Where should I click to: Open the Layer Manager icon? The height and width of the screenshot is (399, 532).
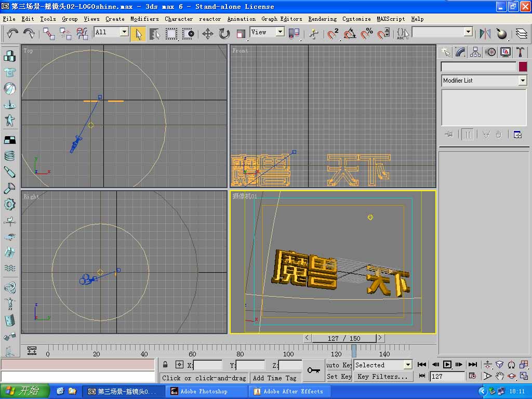tap(522, 34)
